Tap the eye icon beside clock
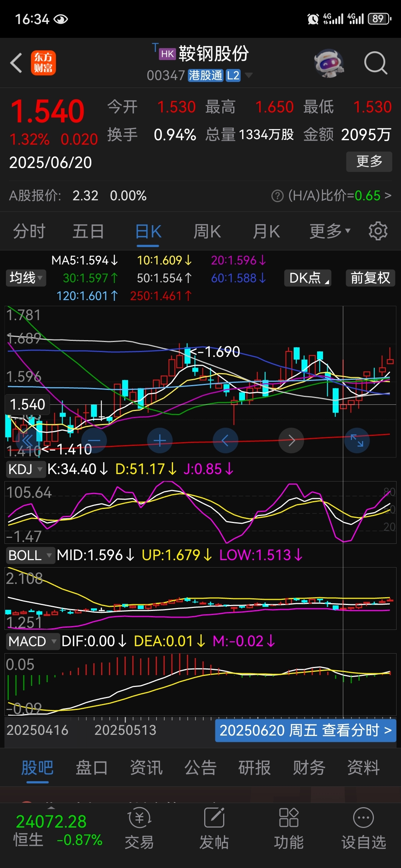 (61, 19)
